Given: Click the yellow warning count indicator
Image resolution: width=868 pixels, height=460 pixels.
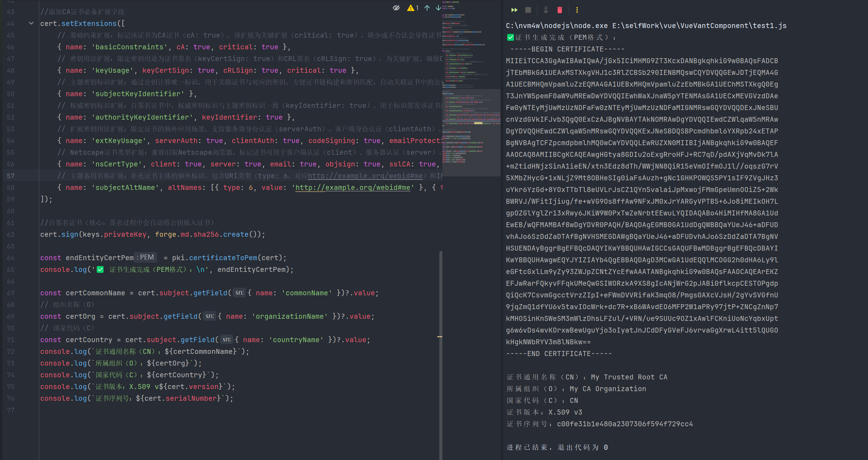Looking at the screenshot, I should (x=413, y=8).
